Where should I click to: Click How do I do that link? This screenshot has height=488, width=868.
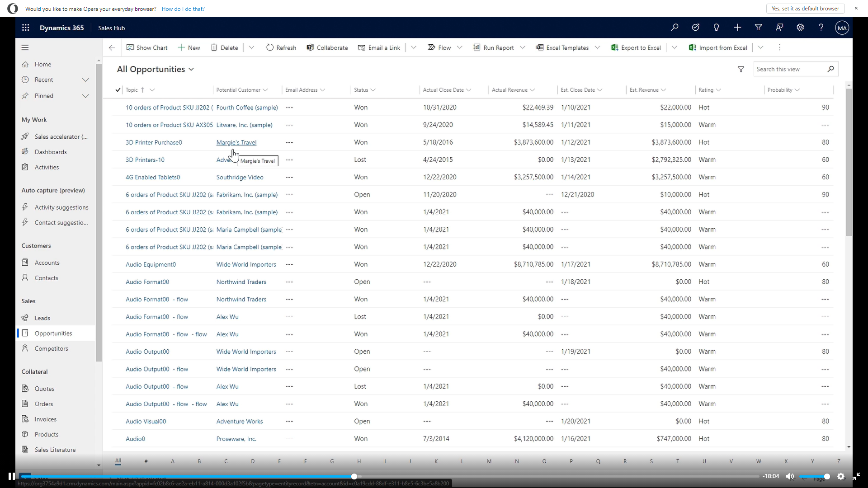[183, 9]
